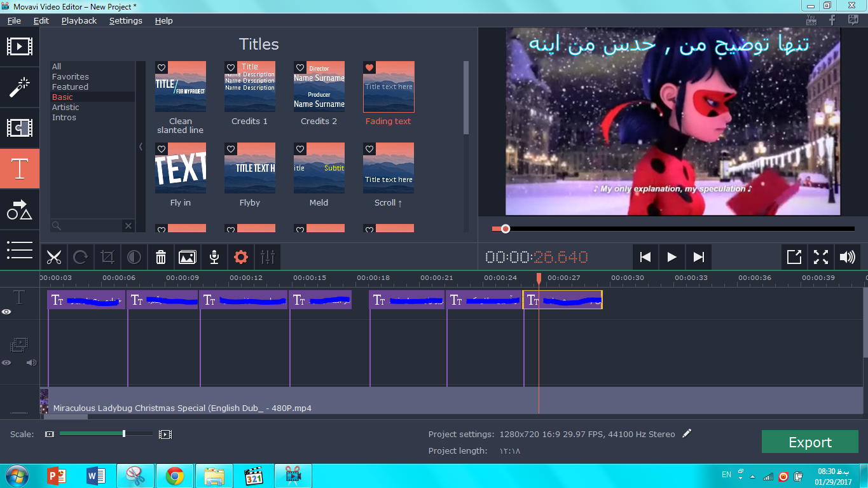Click the Export button
Screen dimensions: 868x488
(x=809, y=442)
